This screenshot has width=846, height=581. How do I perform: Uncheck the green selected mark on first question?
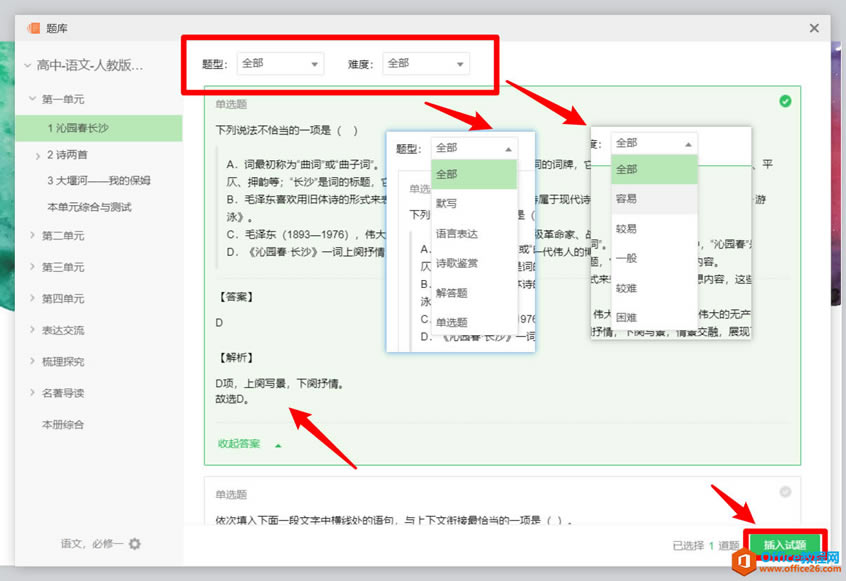click(785, 101)
